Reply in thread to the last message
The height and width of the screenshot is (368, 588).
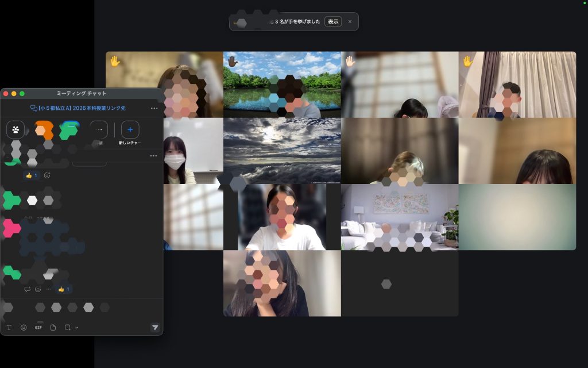pyautogui.click(x=27, y=289)
